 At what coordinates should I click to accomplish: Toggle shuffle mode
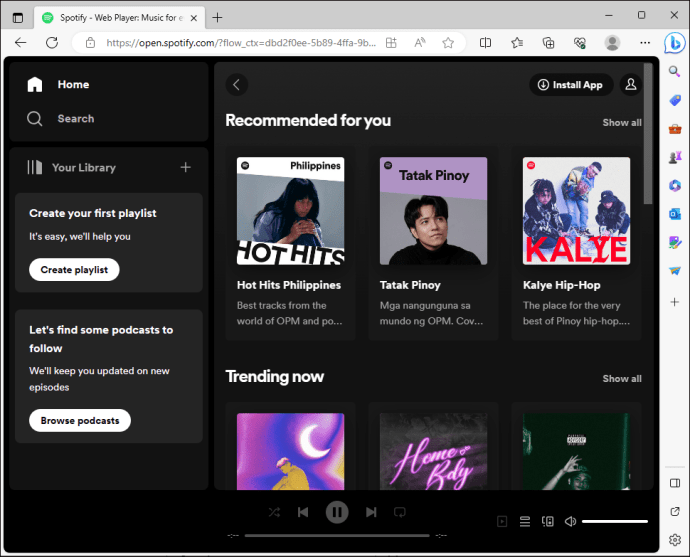tap(274, 512)
